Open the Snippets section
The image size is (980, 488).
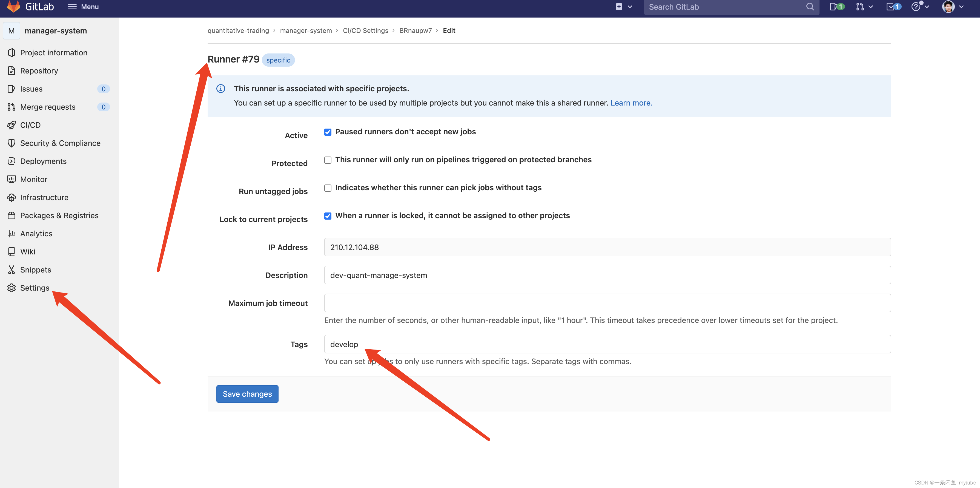[x=35, y=269]
